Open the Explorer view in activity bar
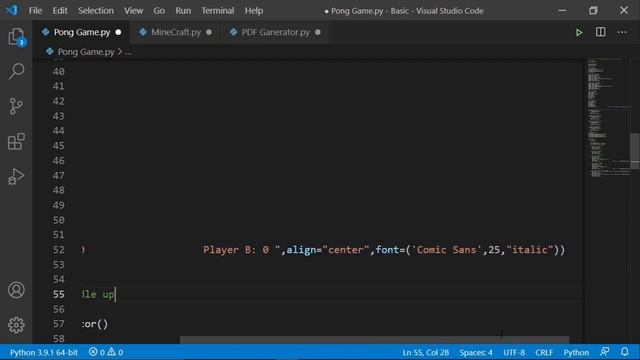Image resolution: width=640 pixels, height=360 pixels. (x=16, y=37)
